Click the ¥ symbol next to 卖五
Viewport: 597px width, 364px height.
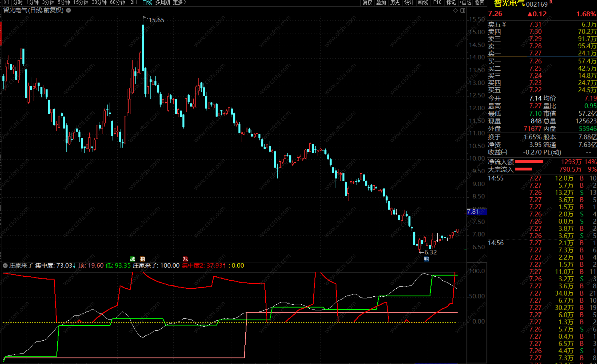(504, 24)
